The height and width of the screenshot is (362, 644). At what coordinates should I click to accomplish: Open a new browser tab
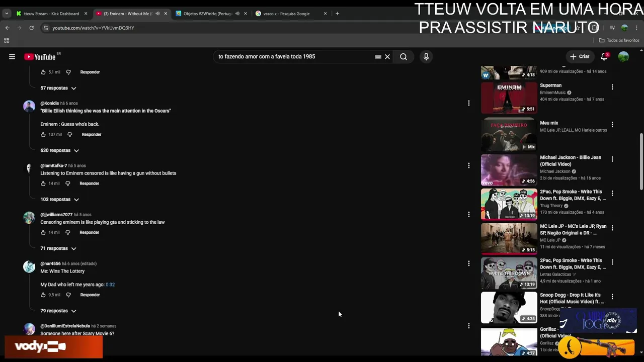tap(337, 14)
